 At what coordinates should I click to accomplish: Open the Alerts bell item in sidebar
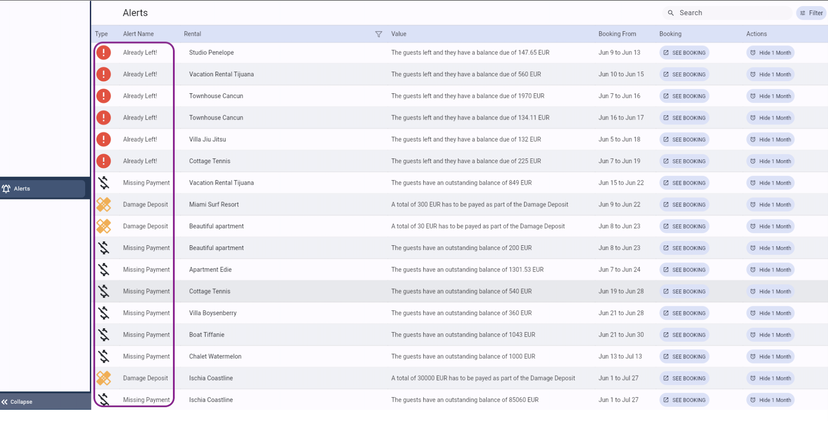(42, 189)
